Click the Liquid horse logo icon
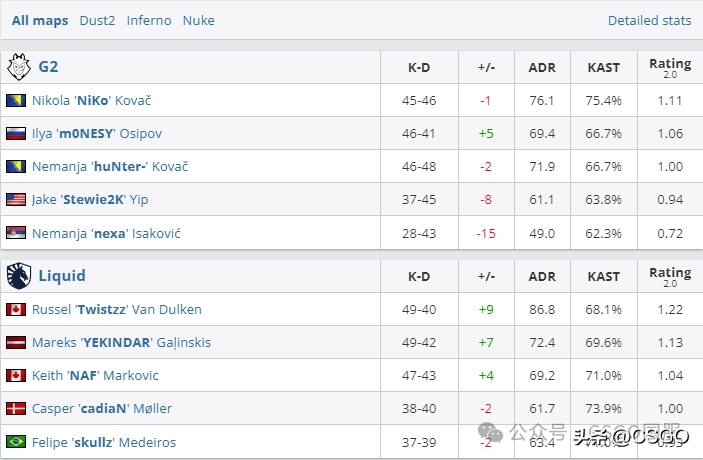 pyautogui.click(x=18, y=276)
